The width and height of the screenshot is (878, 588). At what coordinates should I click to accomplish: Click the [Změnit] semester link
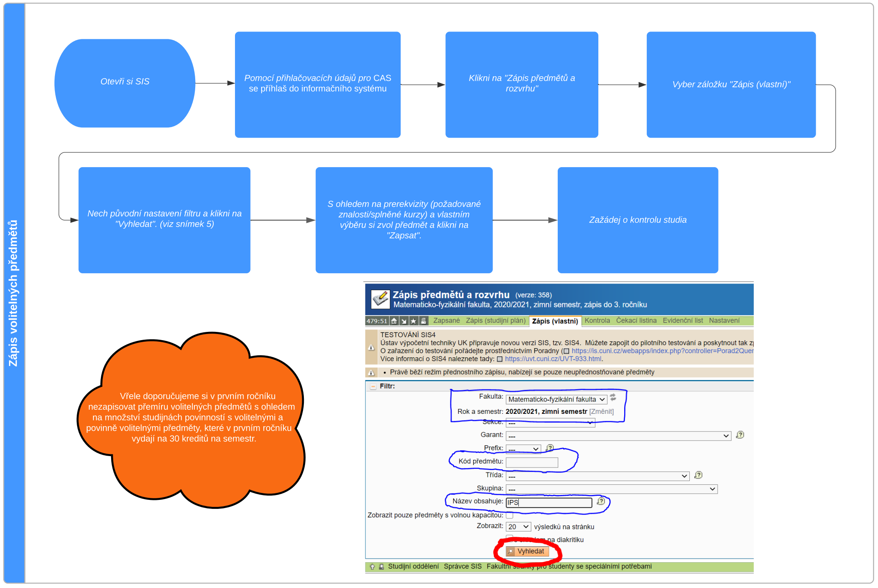tap(601, 411)
